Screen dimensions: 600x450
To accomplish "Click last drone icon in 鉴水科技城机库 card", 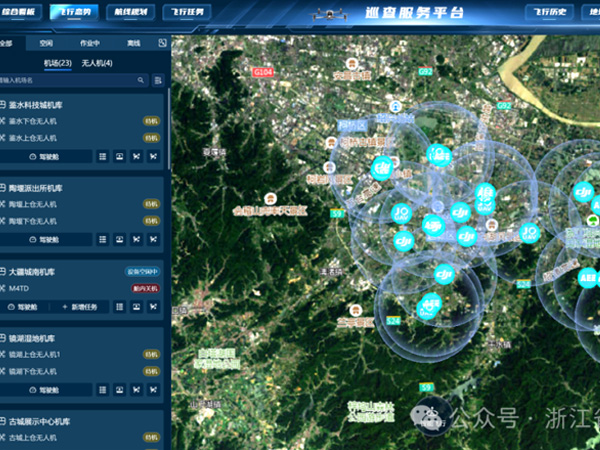I will [153, 157].
